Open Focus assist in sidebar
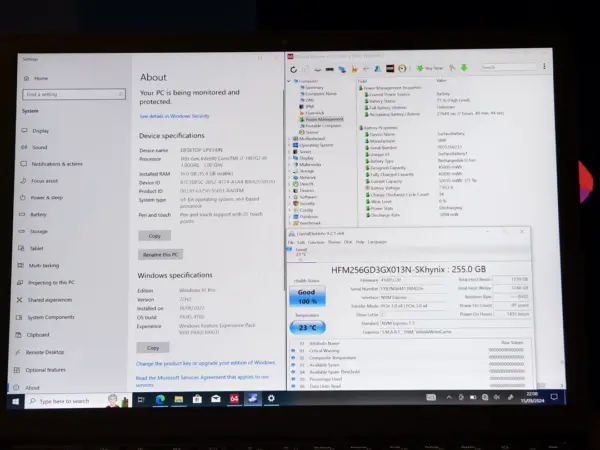 click(39, 181)
